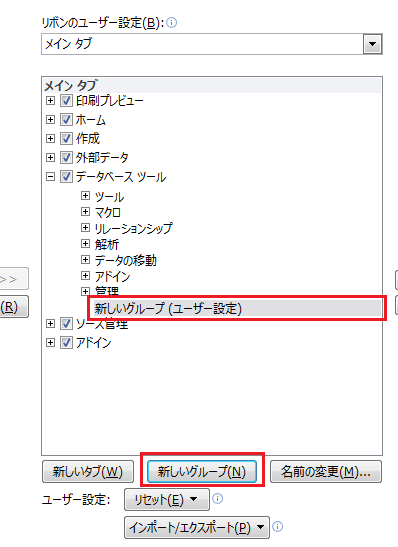Toggle the ホーム checkbox
398x547 pixels.
(66, 119)
